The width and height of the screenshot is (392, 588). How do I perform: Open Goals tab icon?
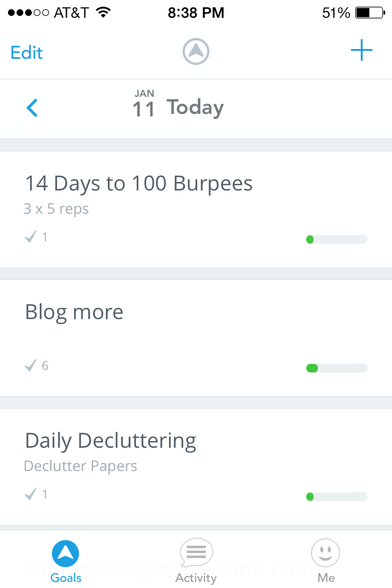pos(66,553)
